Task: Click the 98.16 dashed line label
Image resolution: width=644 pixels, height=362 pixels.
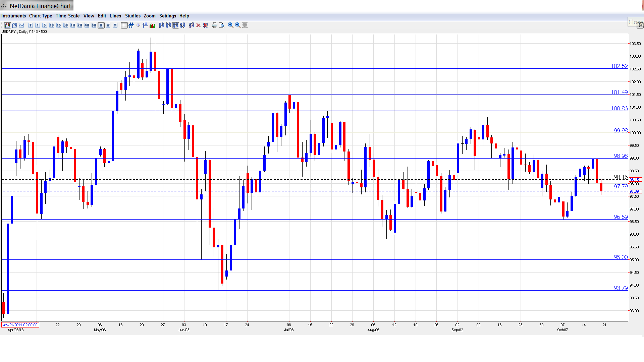Action: click(x=621, y=177)
